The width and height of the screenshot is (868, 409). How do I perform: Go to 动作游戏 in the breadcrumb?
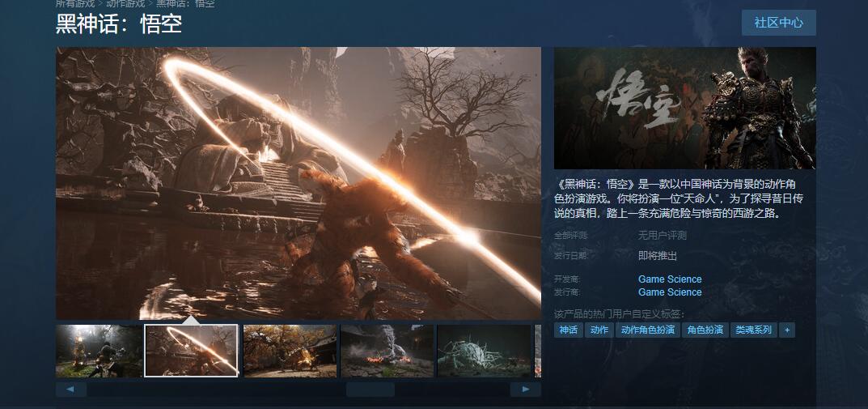click(126, 4)
